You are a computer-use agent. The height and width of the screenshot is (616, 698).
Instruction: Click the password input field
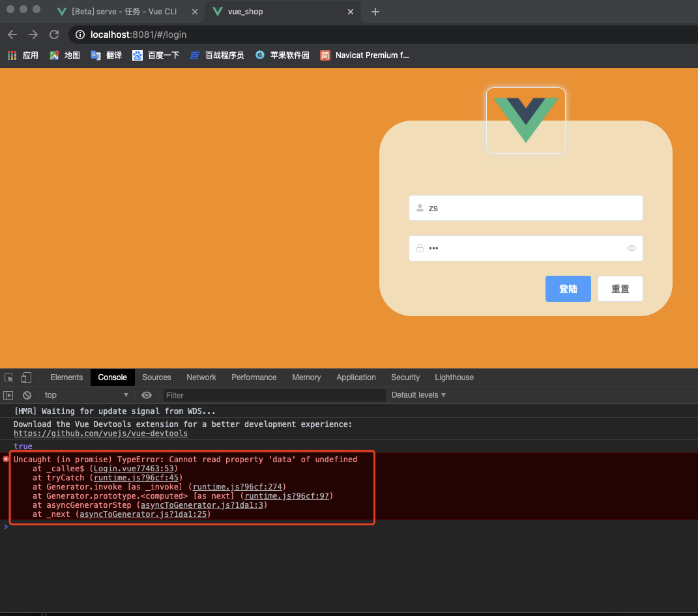coord(526,248)
